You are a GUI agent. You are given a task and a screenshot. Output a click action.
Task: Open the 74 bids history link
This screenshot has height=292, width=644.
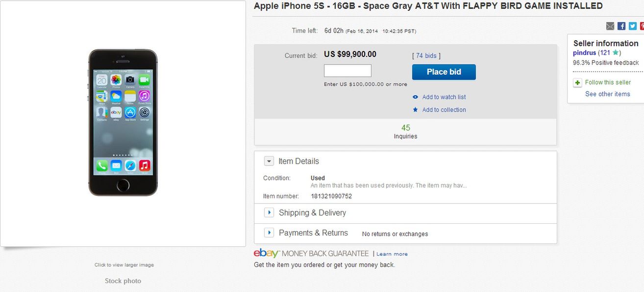point(426,55)
